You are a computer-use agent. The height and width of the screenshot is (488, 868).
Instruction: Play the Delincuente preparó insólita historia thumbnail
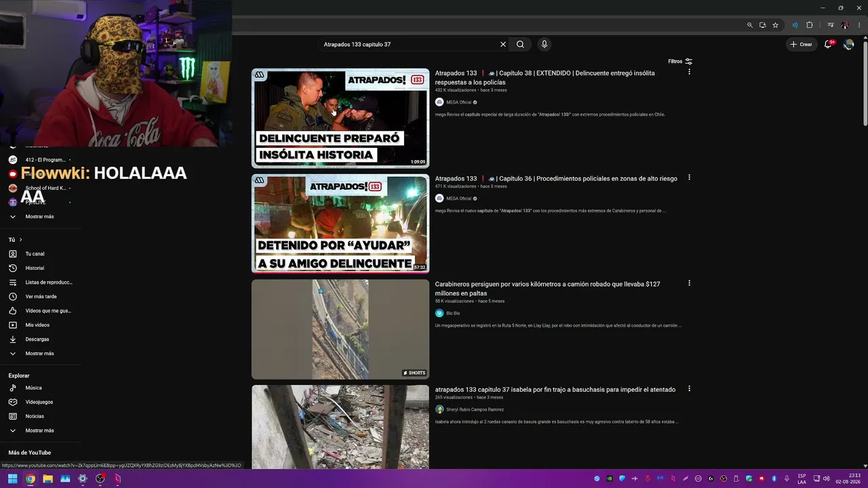click(x=340, y=118)
